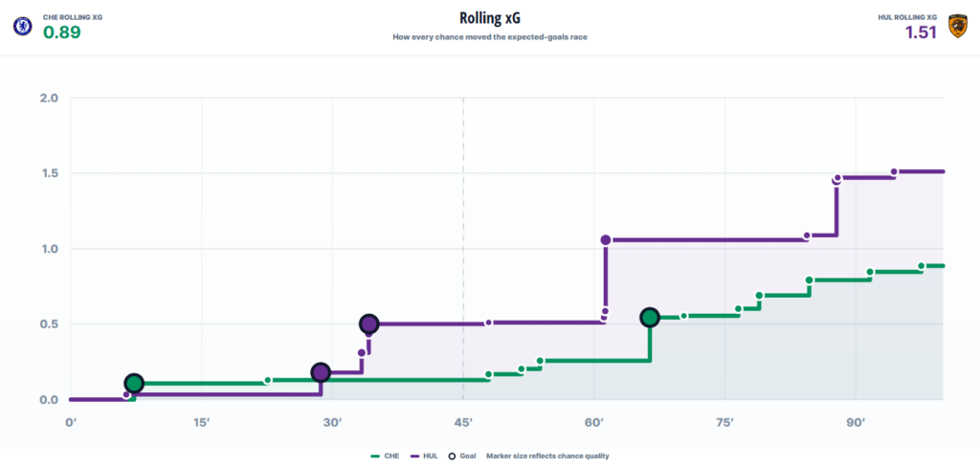Image resolution: width=980 pixels, height=469 pixels.
Task: Click Chelsea's small shot marker at 23'
Action: [x=268, y=380]
